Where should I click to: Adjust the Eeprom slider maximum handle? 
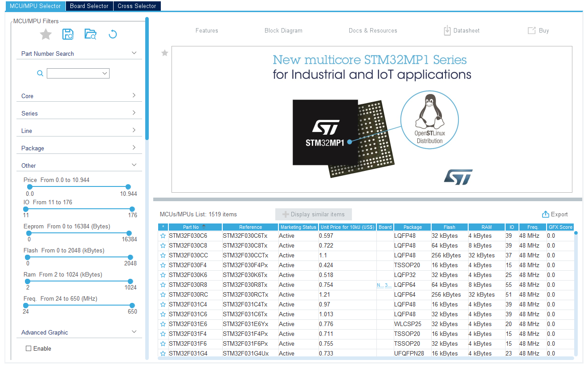click(129, 233)
